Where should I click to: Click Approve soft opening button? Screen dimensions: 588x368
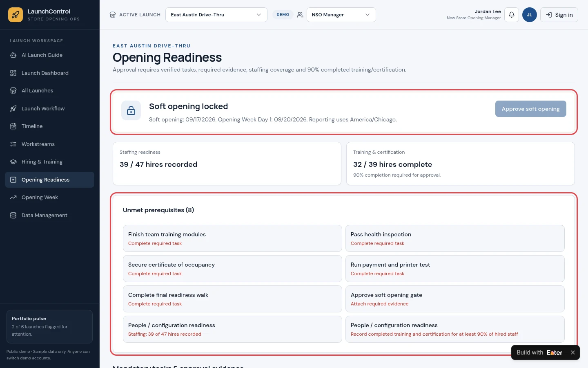pos(530,109)
